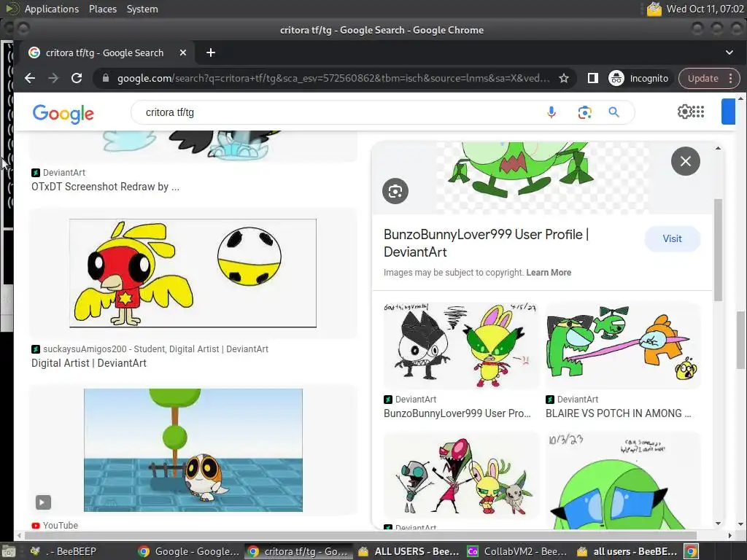Screen dimensions: 747x560
Task: Go back using browser back arrow
Action: tap(30, 78)
